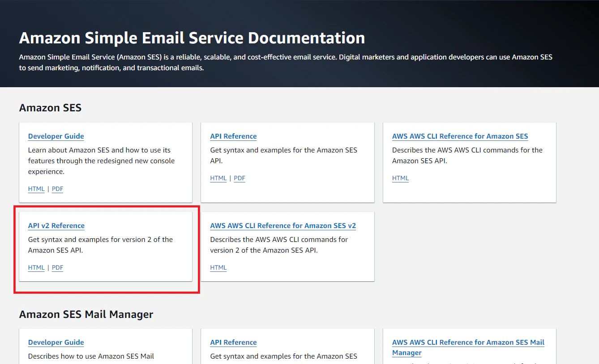Open the Mail Manager Developer Guide link
The width and height of the screenshot is (599, 364).
pyautogui.click(x=56, y=343)
